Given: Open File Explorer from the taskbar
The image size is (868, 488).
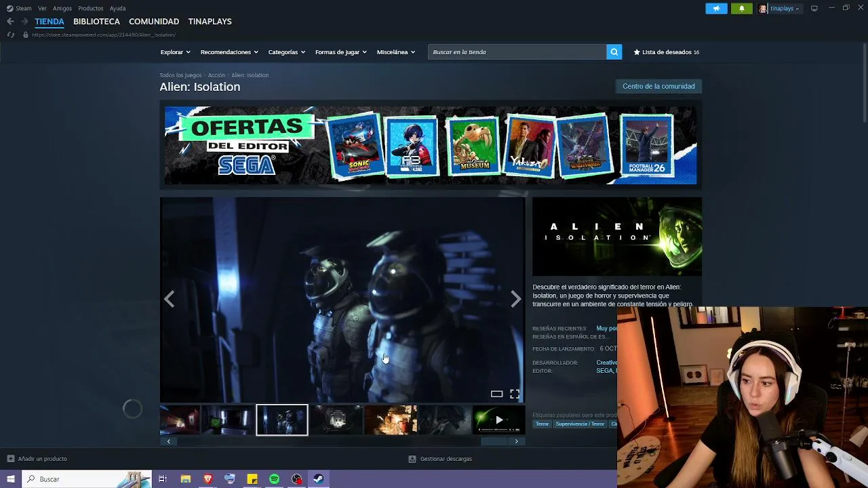Looking at the screenshot, I should 185,479.
